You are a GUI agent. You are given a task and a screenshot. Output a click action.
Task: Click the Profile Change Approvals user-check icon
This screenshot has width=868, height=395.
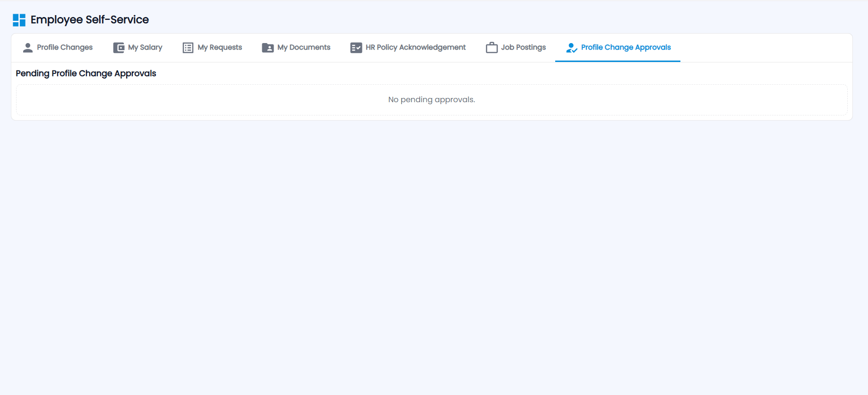pos(572,48)
